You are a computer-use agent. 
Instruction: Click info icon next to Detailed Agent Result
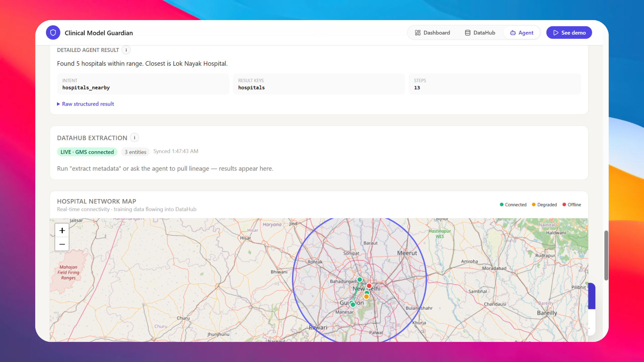[126, 50]
